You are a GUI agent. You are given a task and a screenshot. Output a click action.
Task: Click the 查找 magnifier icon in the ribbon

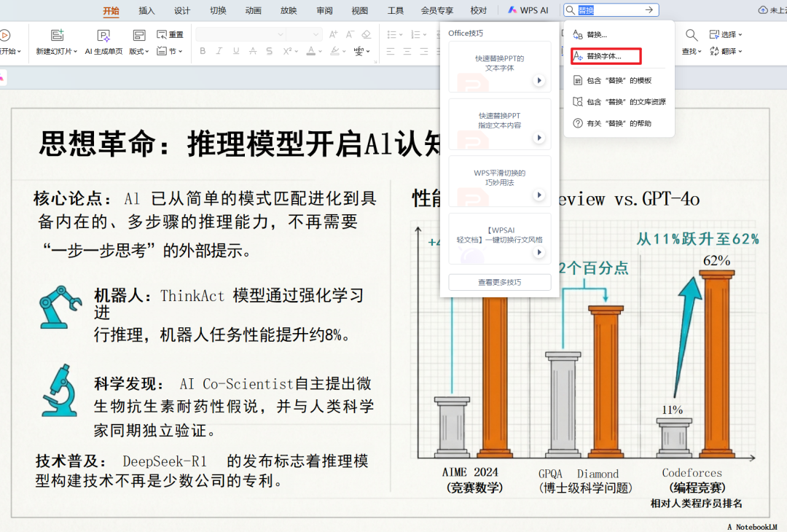pos(692,35)
